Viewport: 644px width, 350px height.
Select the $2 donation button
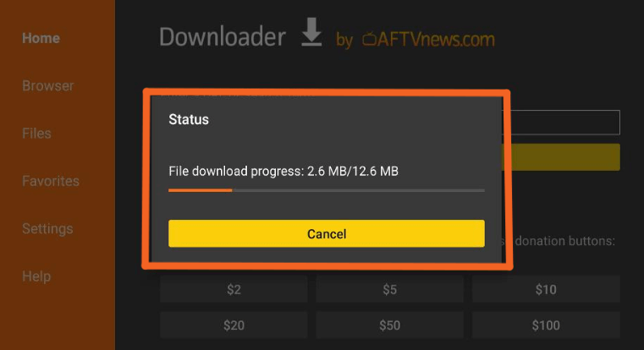point(234,289)
